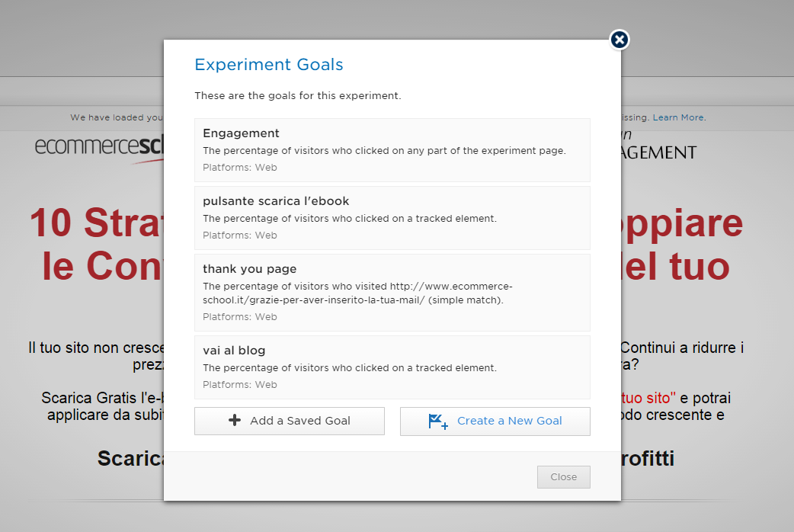794x532 pixels.
Task: Select the "vai al blog" goal
Action: point(234,351)
